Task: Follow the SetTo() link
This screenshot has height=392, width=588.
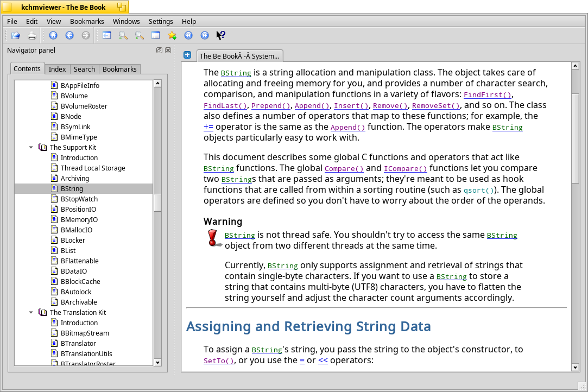Action: coord(219,361)
